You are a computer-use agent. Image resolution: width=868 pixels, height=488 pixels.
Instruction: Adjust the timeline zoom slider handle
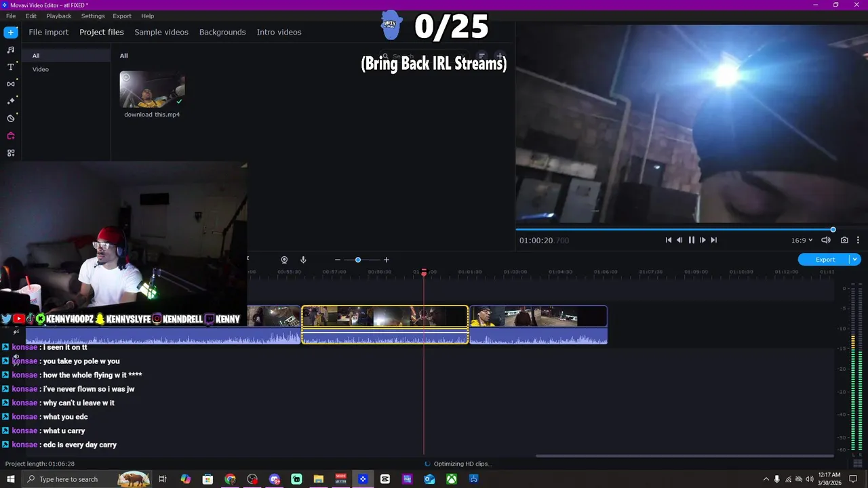point(358,260)
